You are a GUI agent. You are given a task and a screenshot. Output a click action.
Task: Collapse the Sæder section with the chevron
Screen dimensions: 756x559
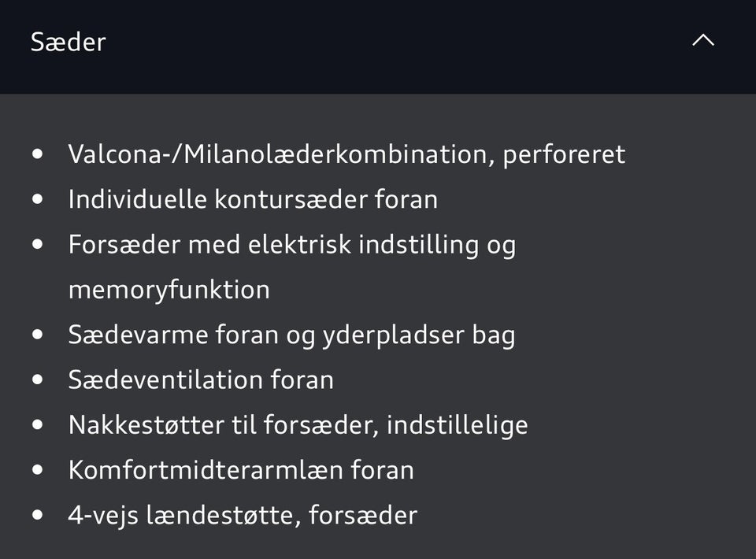coord(702,41)
